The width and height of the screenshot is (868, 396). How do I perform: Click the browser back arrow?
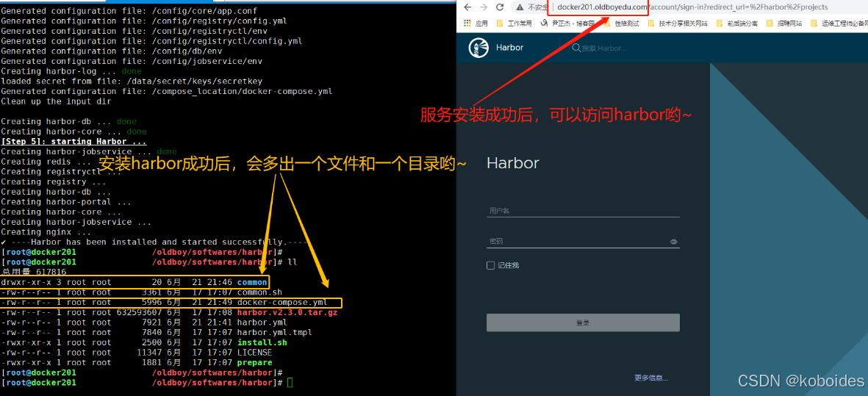click(467, 7)
